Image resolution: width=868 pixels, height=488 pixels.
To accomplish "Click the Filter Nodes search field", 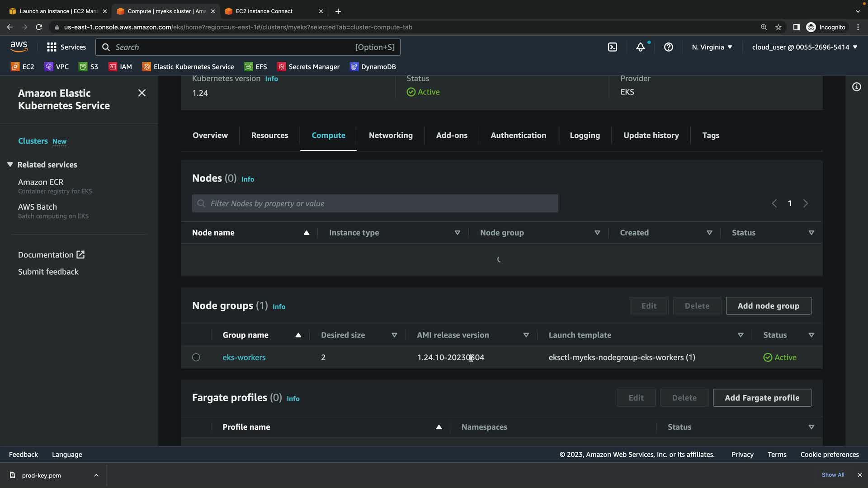I will pos(375,204).
